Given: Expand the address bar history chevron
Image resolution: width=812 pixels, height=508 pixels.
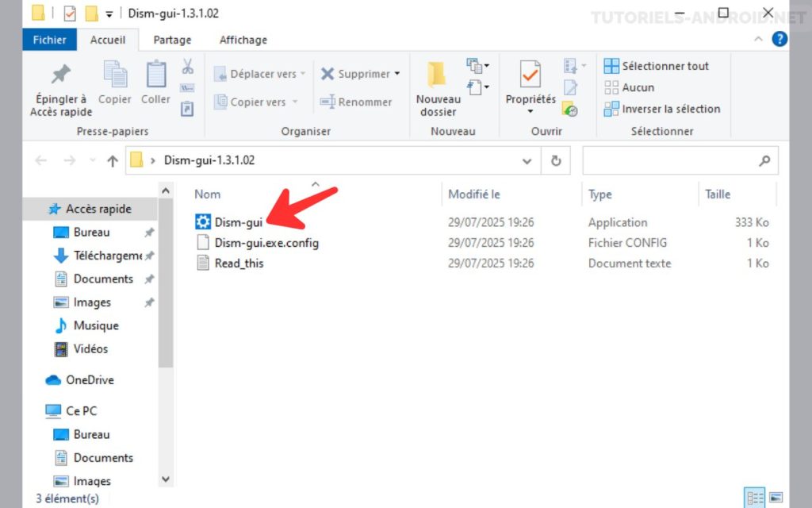Looking at the screenshot, I should pos(527,160).
